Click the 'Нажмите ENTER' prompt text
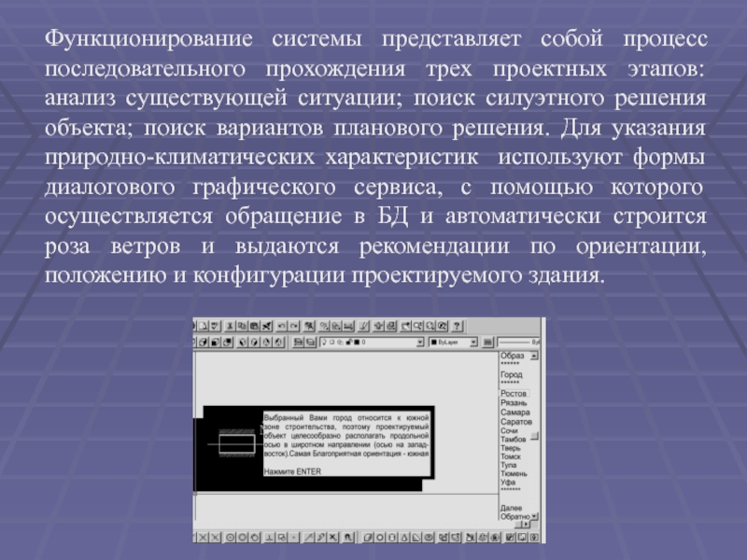Viewport: 747px width, 560px height. click(292, 471)
